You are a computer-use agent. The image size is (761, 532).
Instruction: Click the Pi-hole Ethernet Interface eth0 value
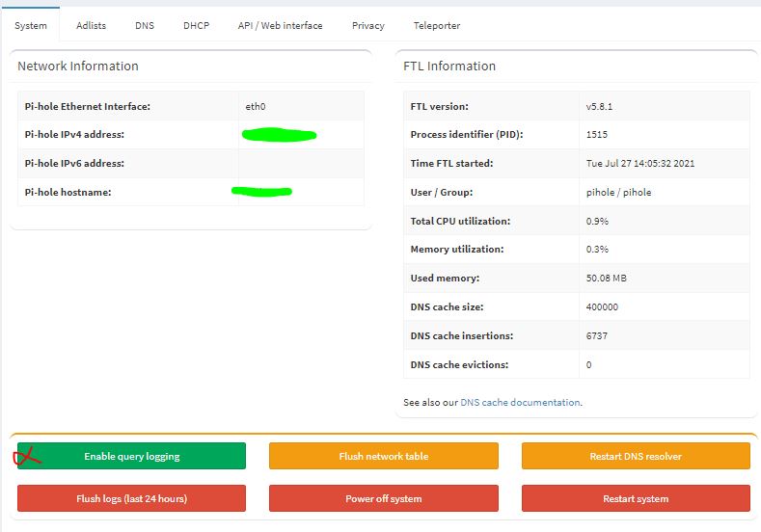coord(256,106)
